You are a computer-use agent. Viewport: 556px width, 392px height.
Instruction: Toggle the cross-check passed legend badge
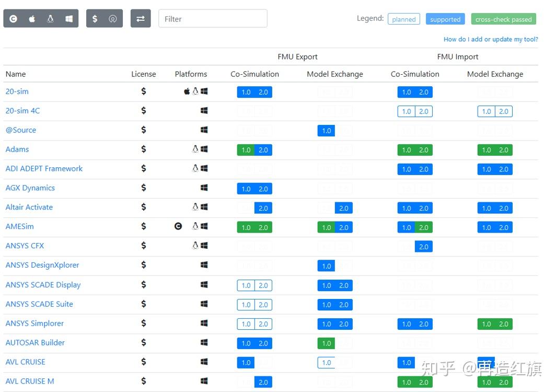point(503,19)
